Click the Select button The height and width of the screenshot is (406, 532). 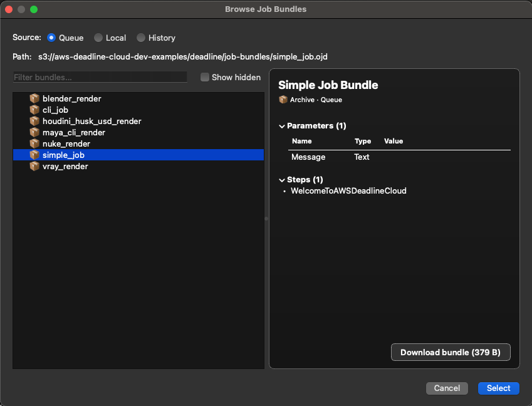click(x=498, y=388)
